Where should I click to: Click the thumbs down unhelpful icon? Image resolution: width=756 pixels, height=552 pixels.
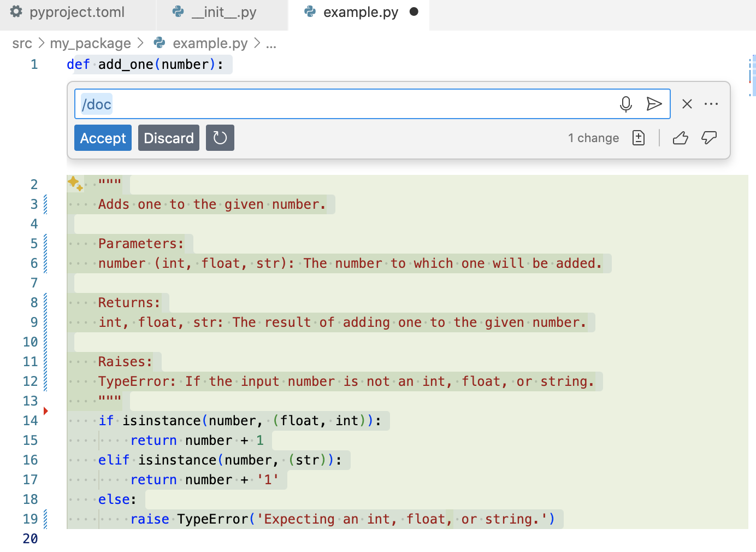708,138
